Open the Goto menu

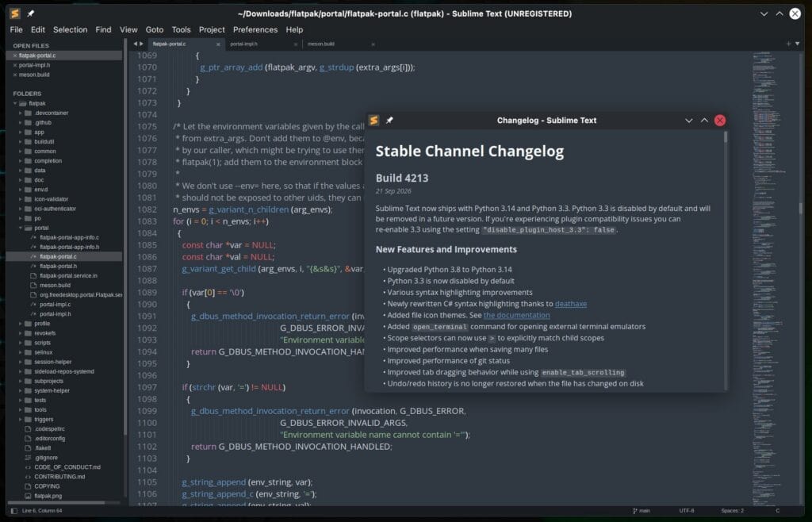coord(155,29)
